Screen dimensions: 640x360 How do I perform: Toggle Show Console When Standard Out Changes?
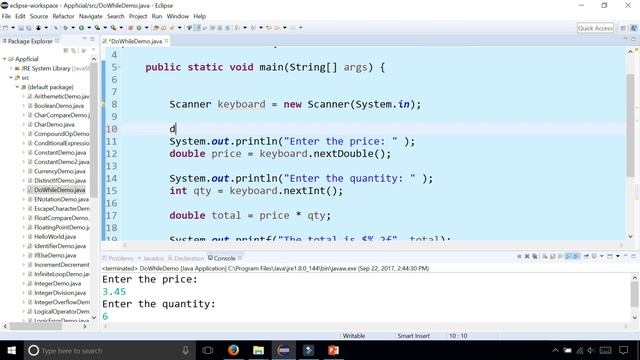(568, 256)
